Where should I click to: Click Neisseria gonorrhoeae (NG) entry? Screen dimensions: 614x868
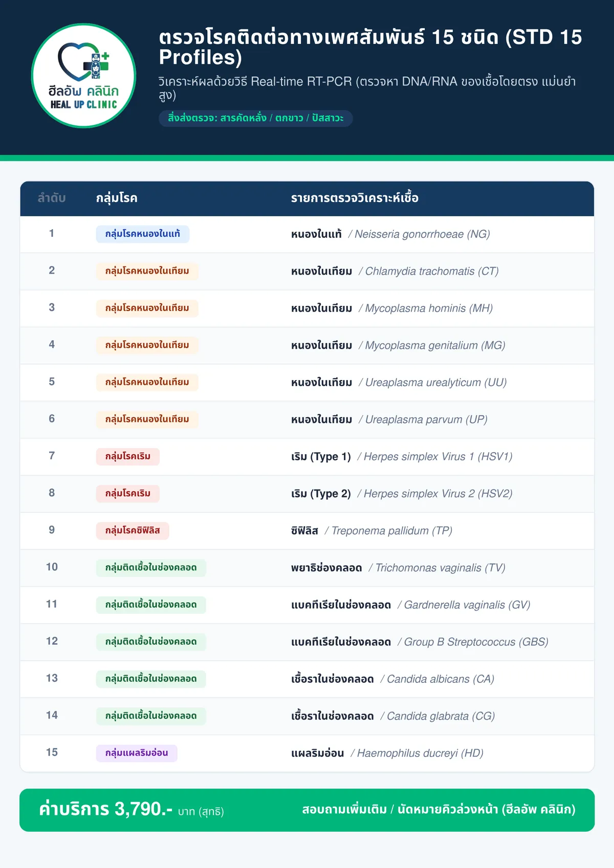(x=419, y=234)
